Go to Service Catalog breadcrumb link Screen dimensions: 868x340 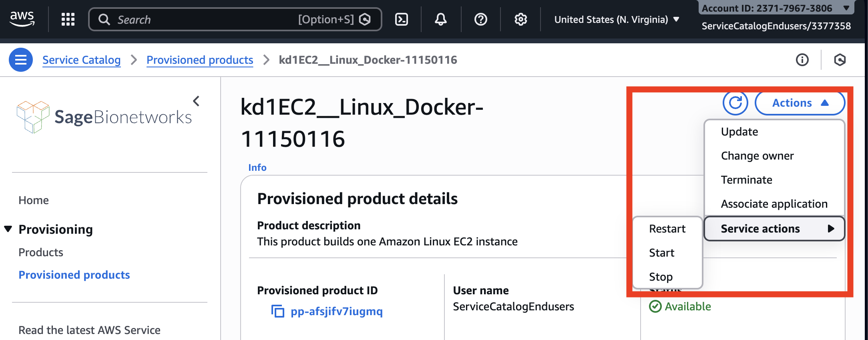pyautogui.click(x=81, y=60)
